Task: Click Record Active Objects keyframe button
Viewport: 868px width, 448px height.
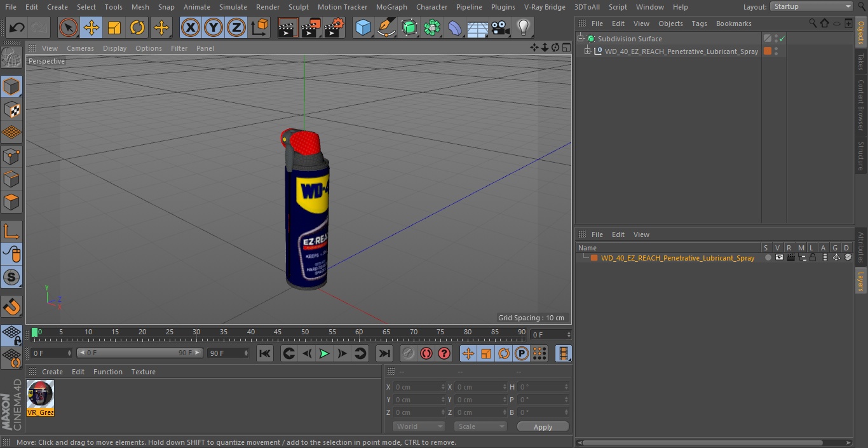Action: [x=409, y=353]
